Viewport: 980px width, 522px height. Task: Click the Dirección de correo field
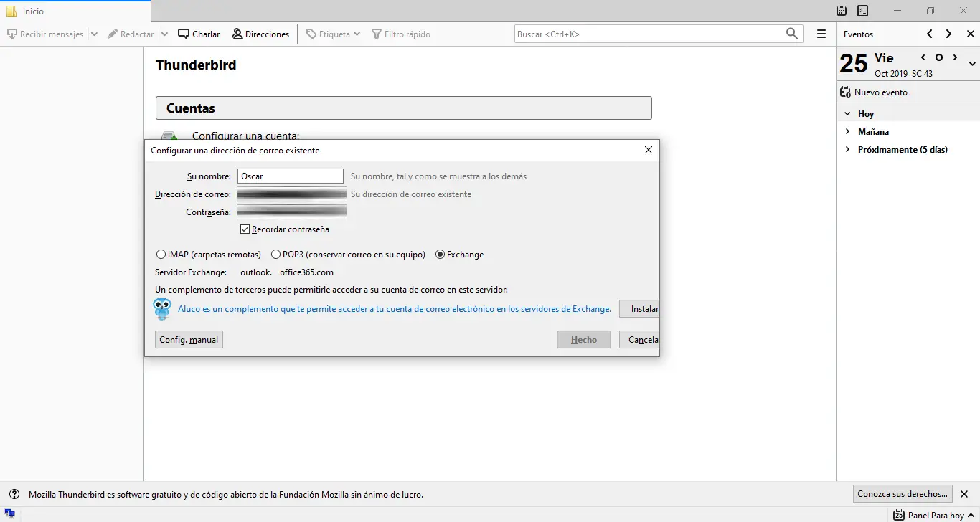click(x=291, y=194)
